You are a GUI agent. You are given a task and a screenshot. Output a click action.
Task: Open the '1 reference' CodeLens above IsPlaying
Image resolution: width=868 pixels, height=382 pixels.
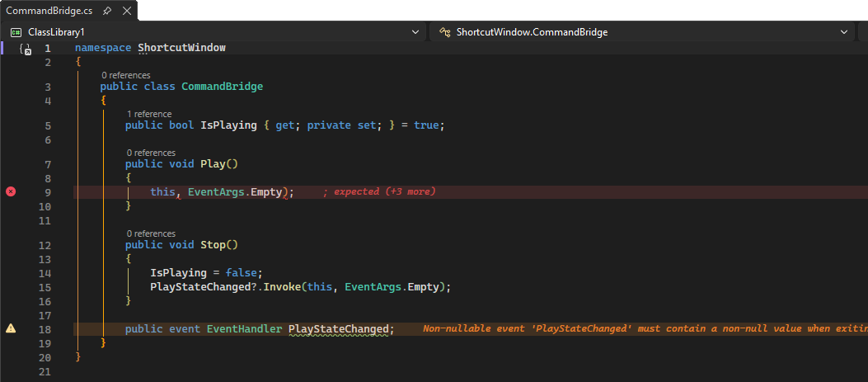click(x=149, y=114)
